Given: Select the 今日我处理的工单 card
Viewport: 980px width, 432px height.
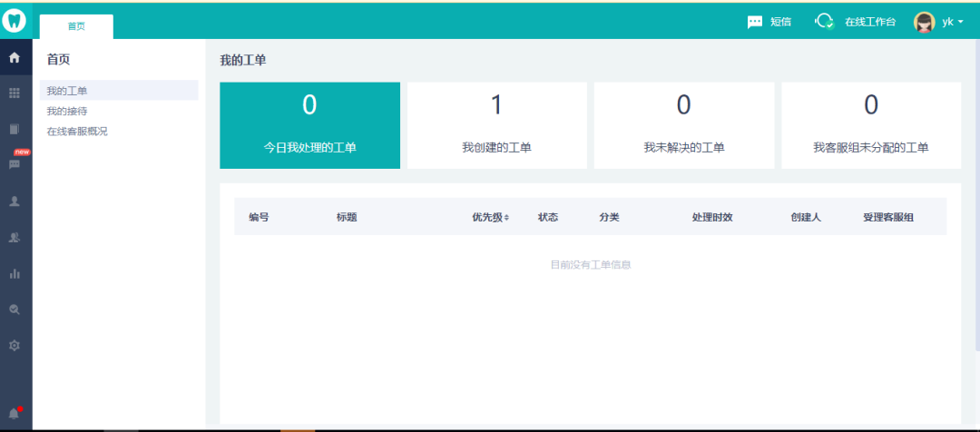Looking at the screenshot, I should click(x=309, y=125).
